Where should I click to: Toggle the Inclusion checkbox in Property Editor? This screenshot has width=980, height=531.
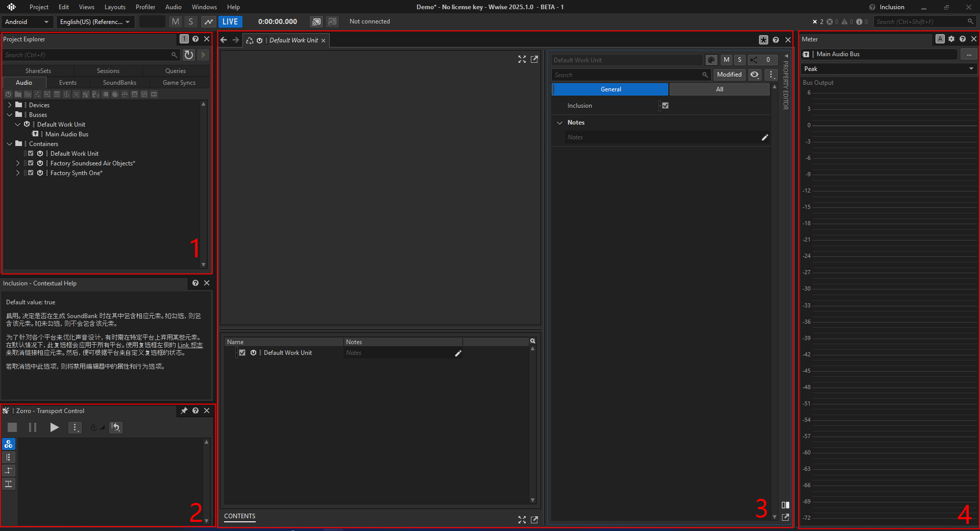[665, 106]
